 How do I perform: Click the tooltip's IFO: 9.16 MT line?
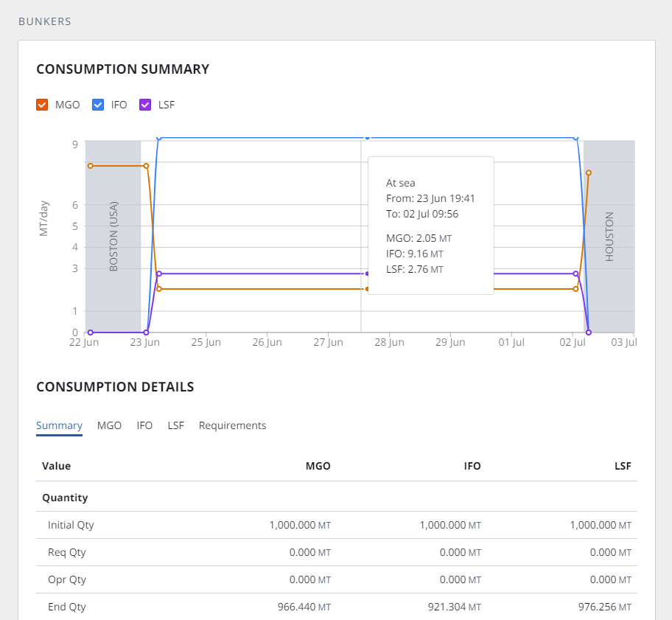point(414,254)
